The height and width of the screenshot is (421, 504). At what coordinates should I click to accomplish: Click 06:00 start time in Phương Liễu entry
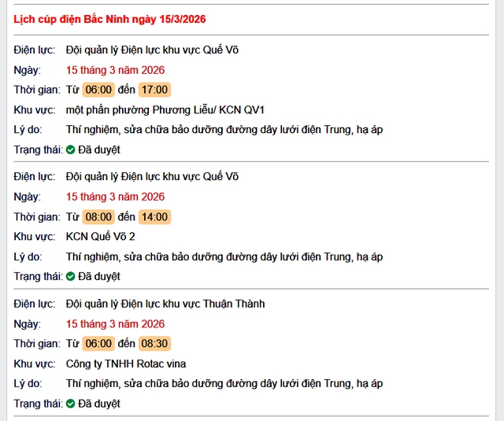pyautogui.click(x=99, y=90)
